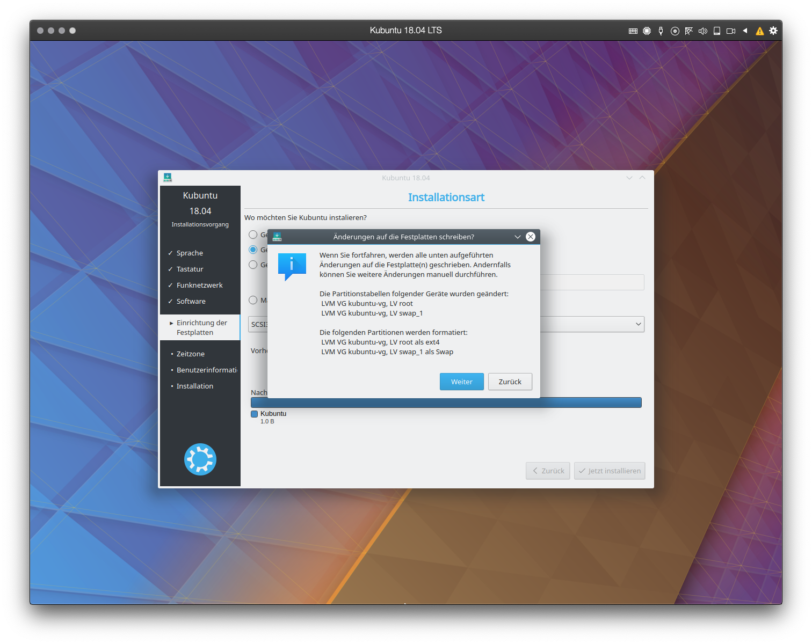Click the 'Installationsart' heading
This screenshot has width=812, height=644.
(x=446, y=197)
